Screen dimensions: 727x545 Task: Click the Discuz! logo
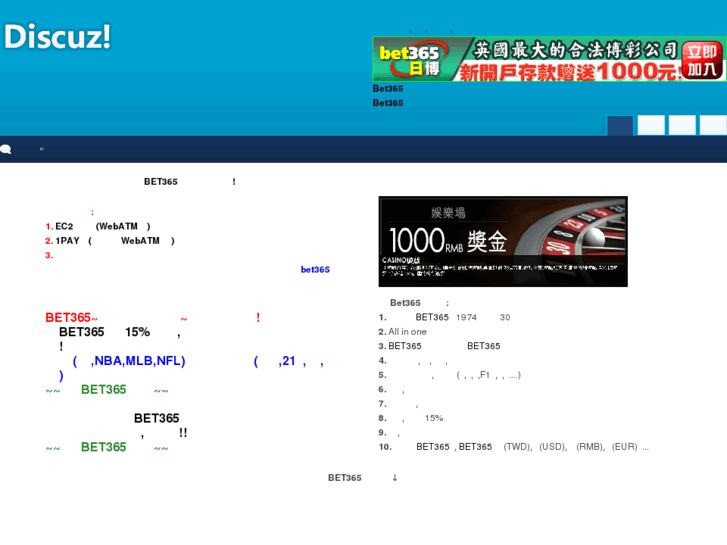click(57, 37)
